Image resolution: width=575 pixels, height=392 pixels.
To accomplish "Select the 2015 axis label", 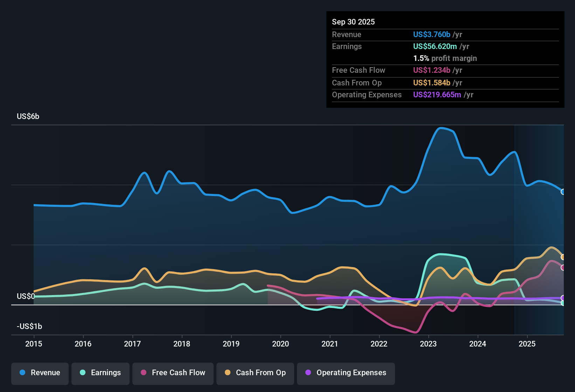I will 34,344.
